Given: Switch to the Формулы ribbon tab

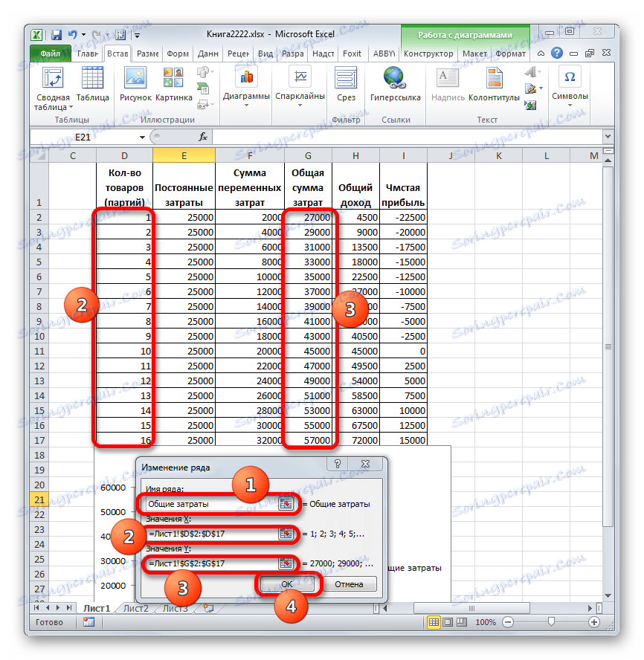Looking at the screenshot, I should (x=177, y=54).
